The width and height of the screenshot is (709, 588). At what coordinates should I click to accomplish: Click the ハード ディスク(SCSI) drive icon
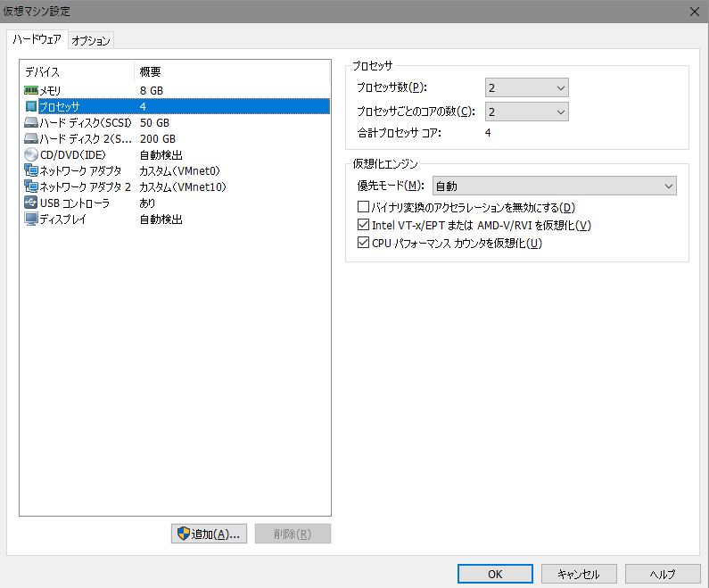point(30,122)
